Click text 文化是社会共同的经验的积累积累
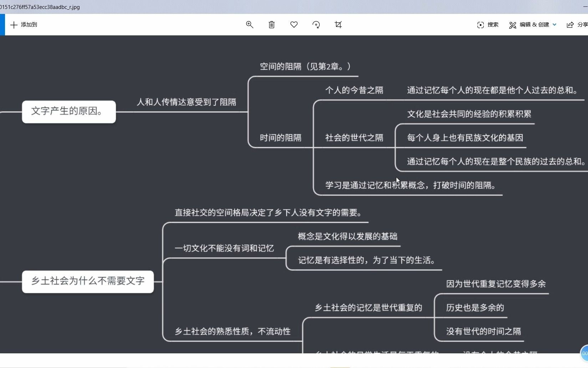The width and height of the screenshot is (588, 368). 469,114
